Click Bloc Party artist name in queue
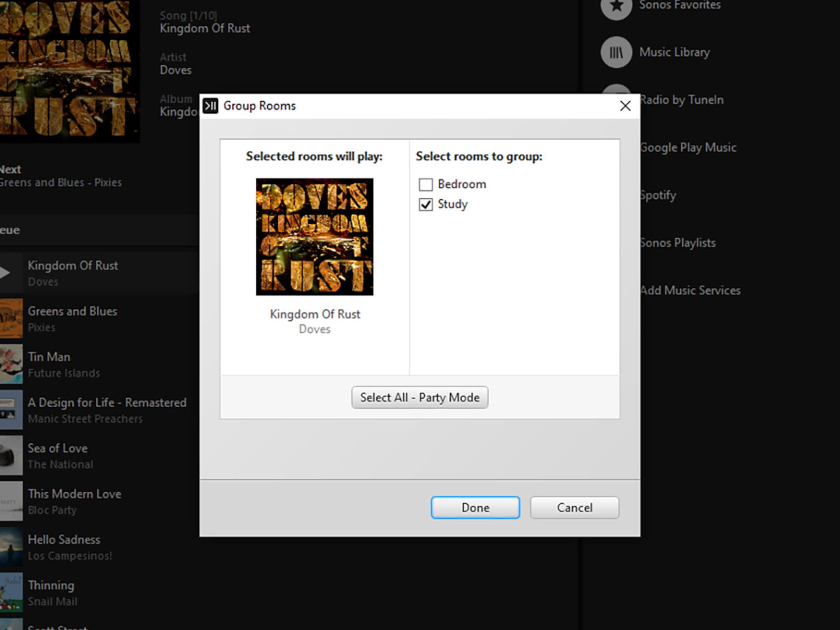This screenshot has width=840, height=630. [52, 510]
